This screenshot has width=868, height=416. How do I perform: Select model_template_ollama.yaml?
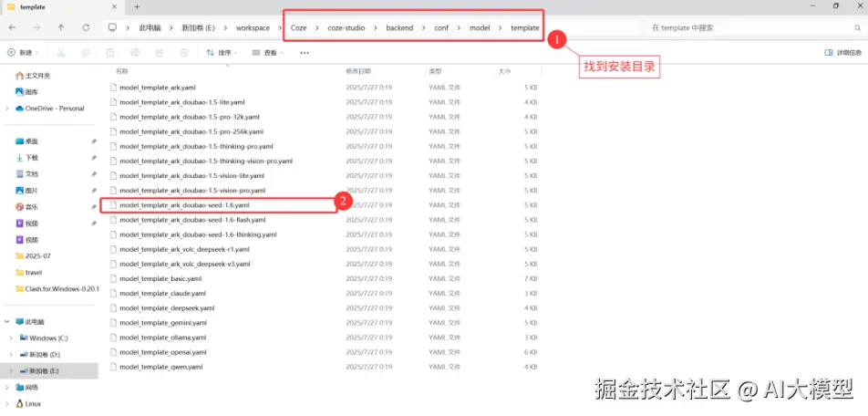[x=162, y=338]
